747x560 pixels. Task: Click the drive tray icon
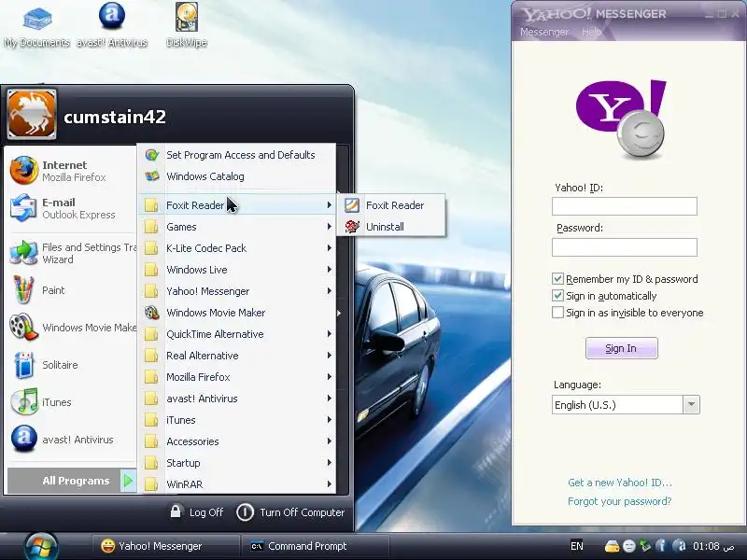pyautogui.click(x=612, y=546)
